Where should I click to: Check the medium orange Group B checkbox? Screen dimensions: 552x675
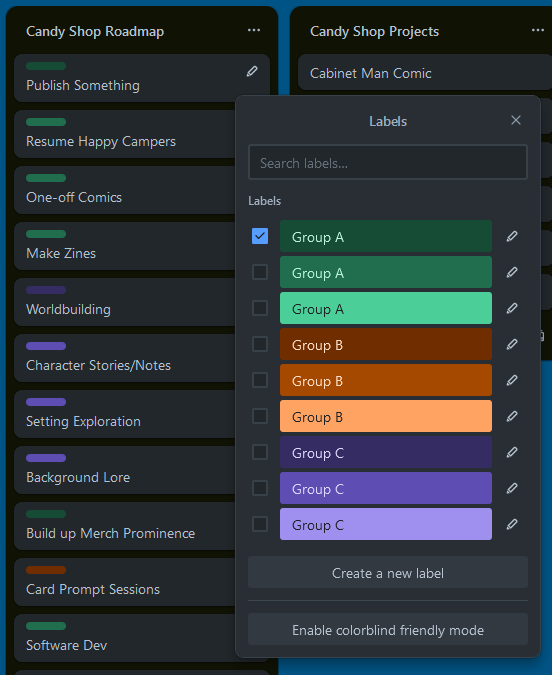(x=260, y=380)
